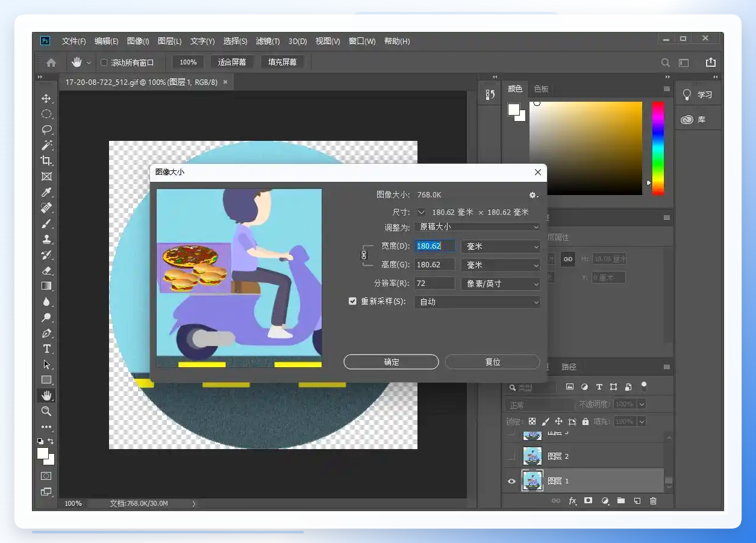Viewport: 756px width, 543px height.
Task: Open the resolution unit 像素/英寸 dropdown
Action: pos(501,284)
